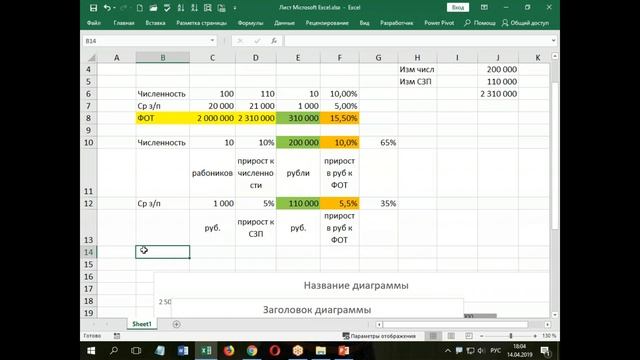
Task: Click cell labeled Изм числ
Action: 418,69
